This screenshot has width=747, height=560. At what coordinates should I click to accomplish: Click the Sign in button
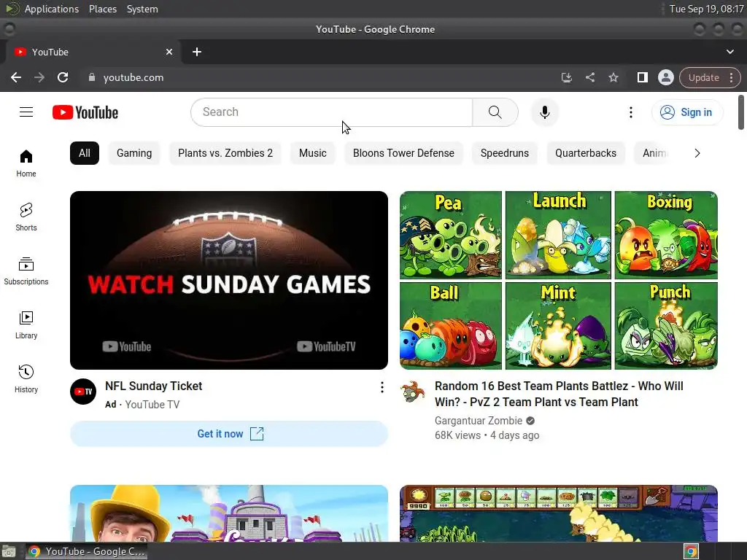click(x=686, y=112)
